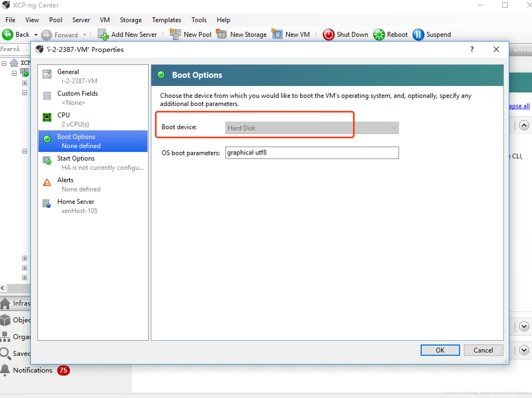
Task: Click the Back arrow icon
Action: (x=8, y=35)
